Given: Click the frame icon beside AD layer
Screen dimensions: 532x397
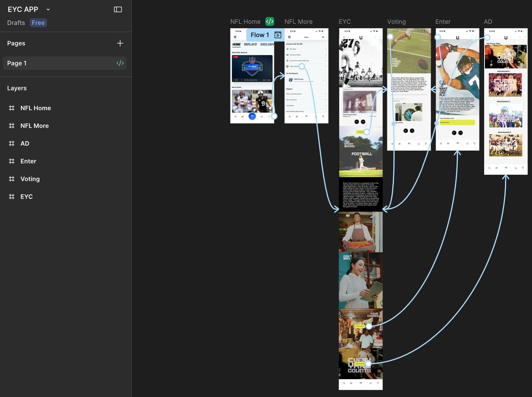Looking at the screenshot, I should [12, 143].
